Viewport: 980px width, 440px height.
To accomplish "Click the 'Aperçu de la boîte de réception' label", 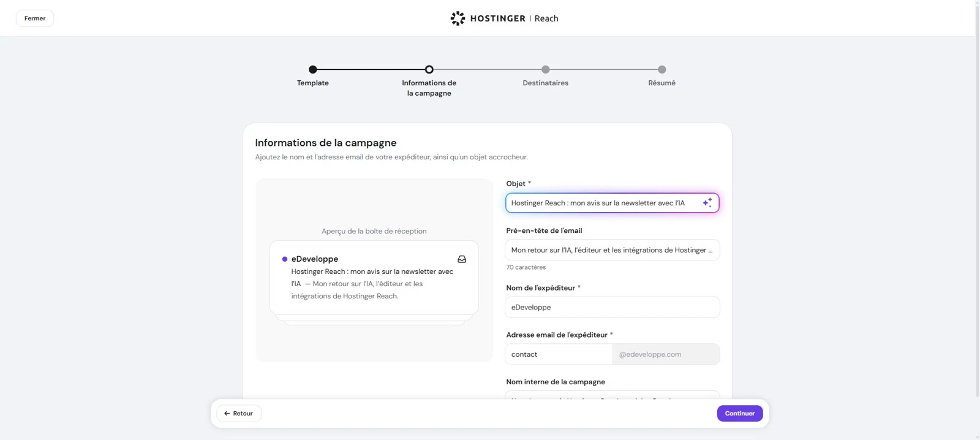I will pos(374,231).
